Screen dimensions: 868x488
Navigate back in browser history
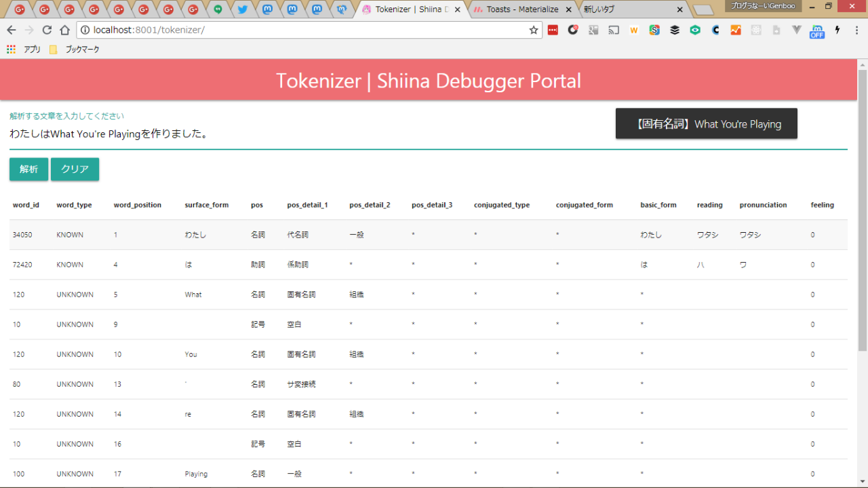pos(12,30)
